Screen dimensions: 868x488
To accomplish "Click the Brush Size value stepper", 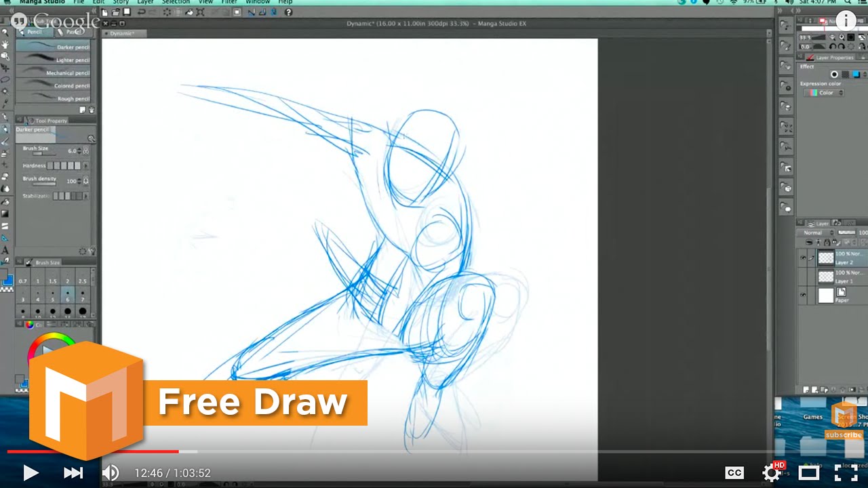I will pyautogui.click(x=79, y=151).
